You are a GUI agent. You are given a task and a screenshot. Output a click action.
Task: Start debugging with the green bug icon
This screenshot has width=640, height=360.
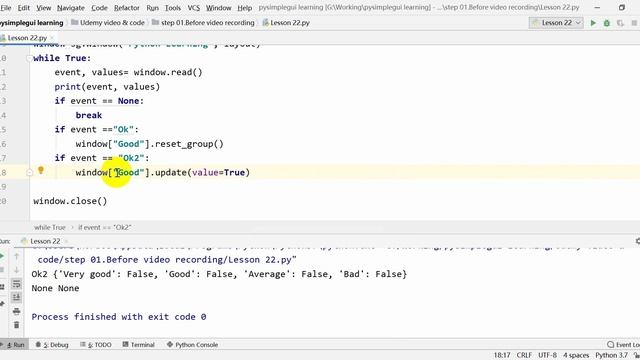point(607,23)
